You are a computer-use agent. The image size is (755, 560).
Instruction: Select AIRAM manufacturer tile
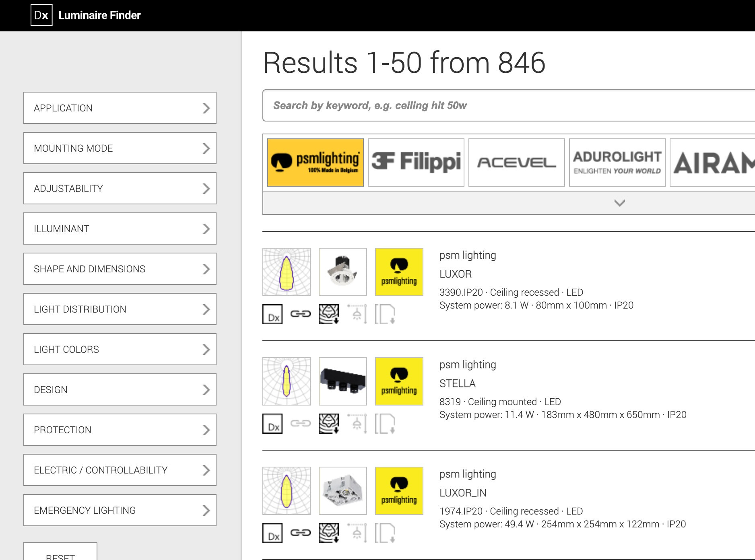712,163
